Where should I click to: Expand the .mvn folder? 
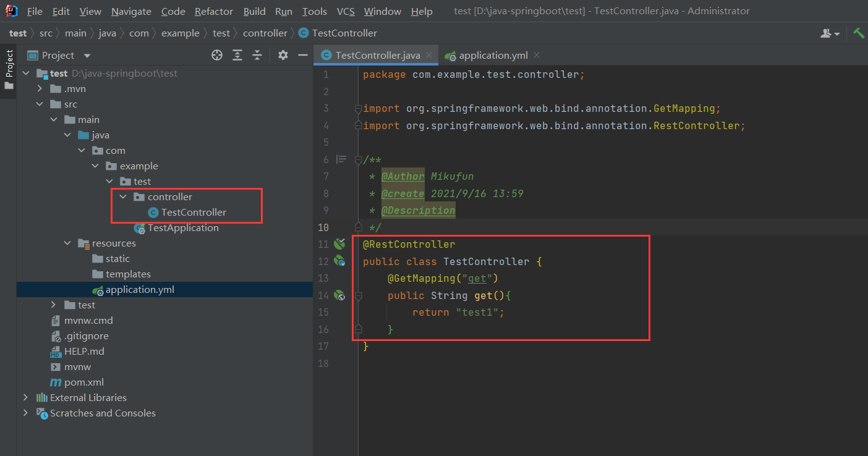(x=40, y=88)
